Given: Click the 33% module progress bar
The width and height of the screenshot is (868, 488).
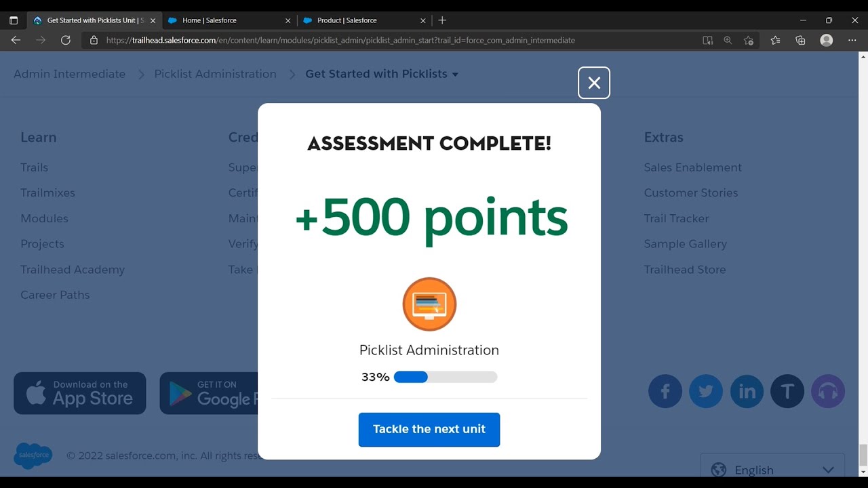Looking at the screenshot, I should click(x=446, y=377).
